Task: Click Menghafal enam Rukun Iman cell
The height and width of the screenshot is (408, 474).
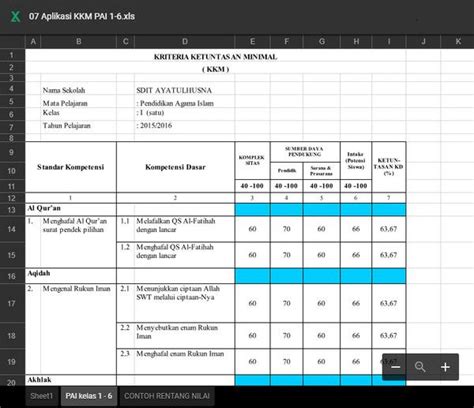Action: (180, 354)
